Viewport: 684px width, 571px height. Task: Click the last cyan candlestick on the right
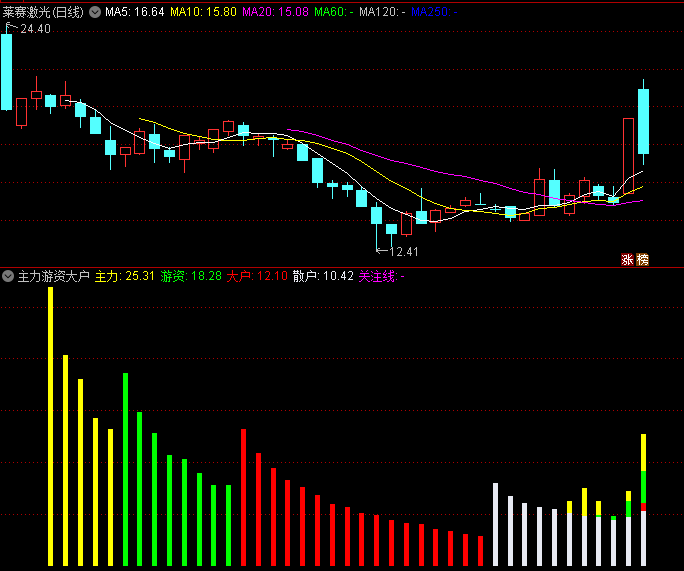click(643, 121)
